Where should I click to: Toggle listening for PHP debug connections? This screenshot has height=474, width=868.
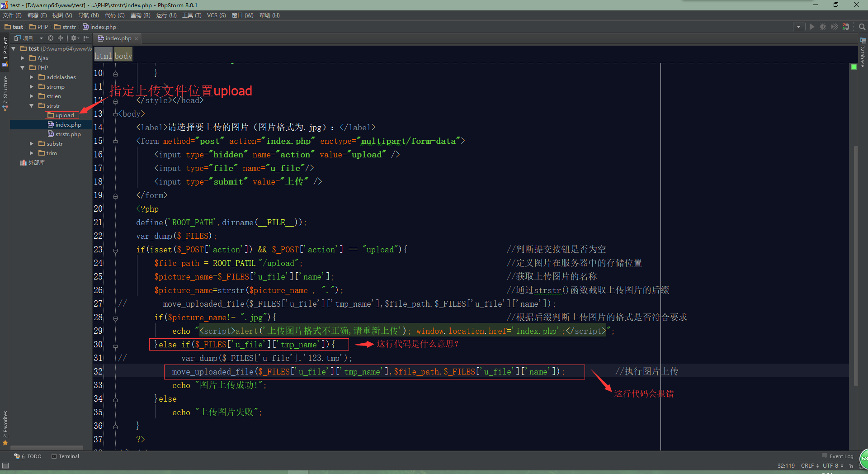pos(845,27)
